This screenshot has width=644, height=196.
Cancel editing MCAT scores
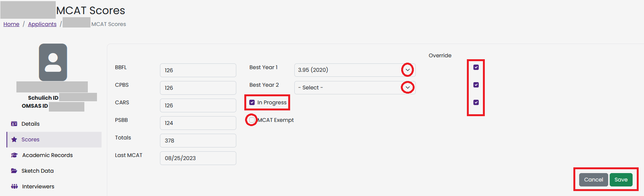594,180
